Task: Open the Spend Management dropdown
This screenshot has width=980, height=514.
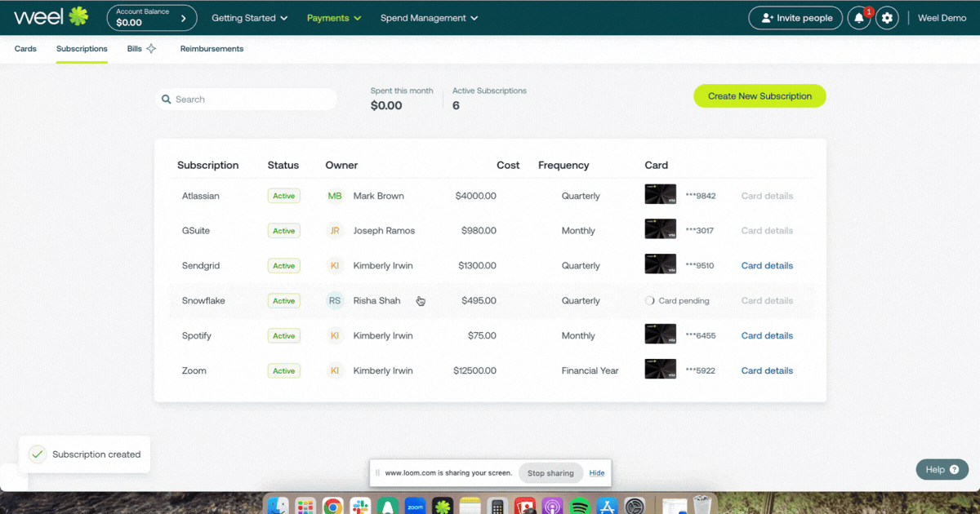Action: pos(429,16)
